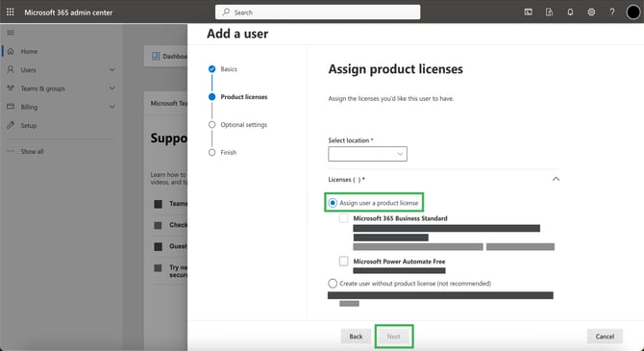Click the Back button
The image size is (644, 351).
click(x=356, y=337)
